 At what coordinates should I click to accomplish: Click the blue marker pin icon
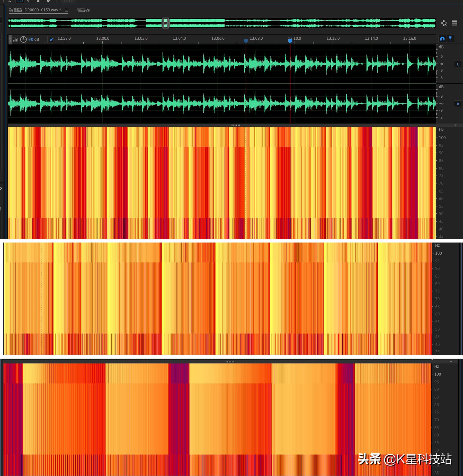(450, 39)
